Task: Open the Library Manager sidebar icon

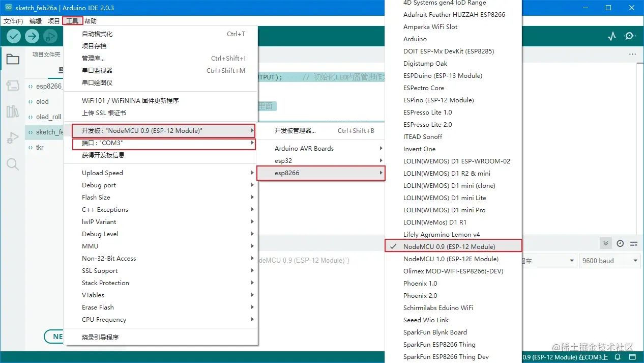Action: 13,111
